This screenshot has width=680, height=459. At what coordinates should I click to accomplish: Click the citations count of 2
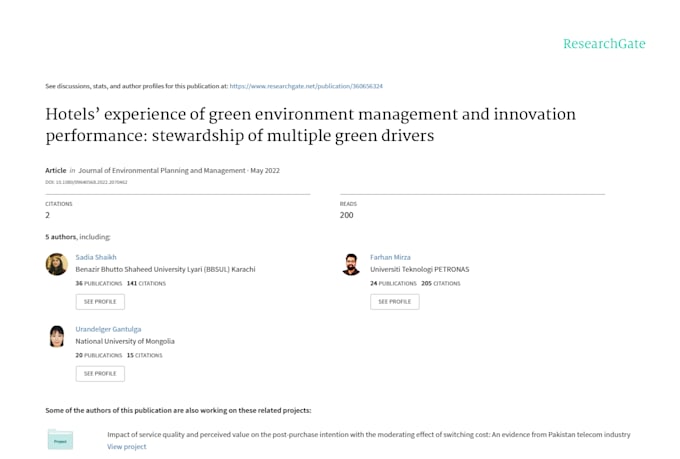click(48, 215)
